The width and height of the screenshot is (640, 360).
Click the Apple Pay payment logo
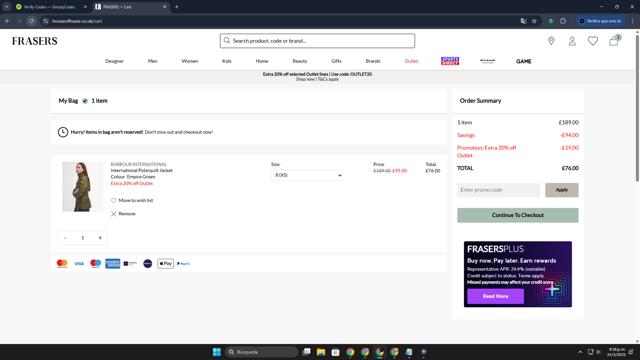[165, 264]
